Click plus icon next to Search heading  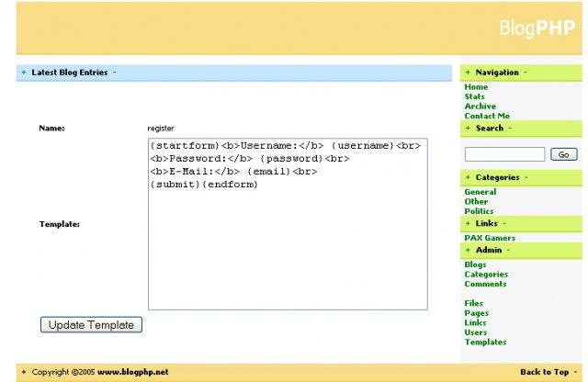(x=468, y=129)
